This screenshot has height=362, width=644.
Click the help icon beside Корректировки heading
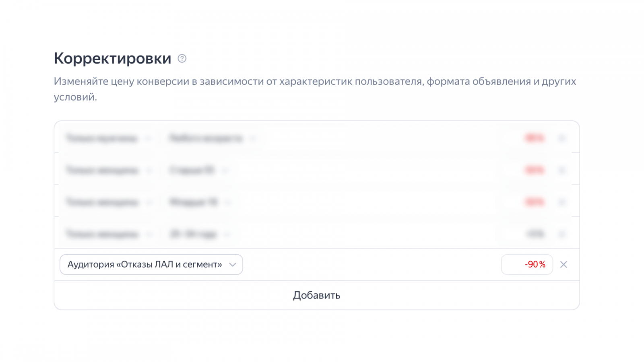pyautogui.click(x=182, y=59)
